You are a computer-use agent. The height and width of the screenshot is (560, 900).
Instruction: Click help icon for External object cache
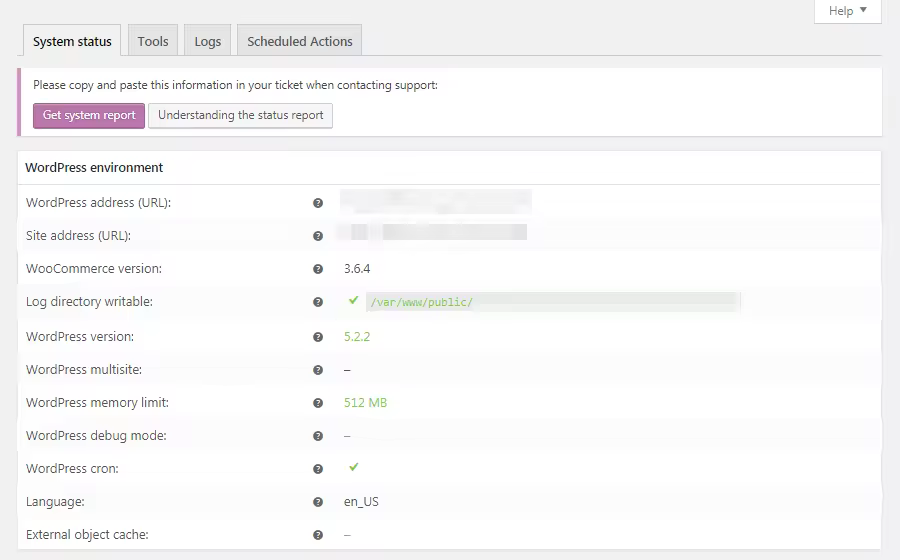point(318,535)
